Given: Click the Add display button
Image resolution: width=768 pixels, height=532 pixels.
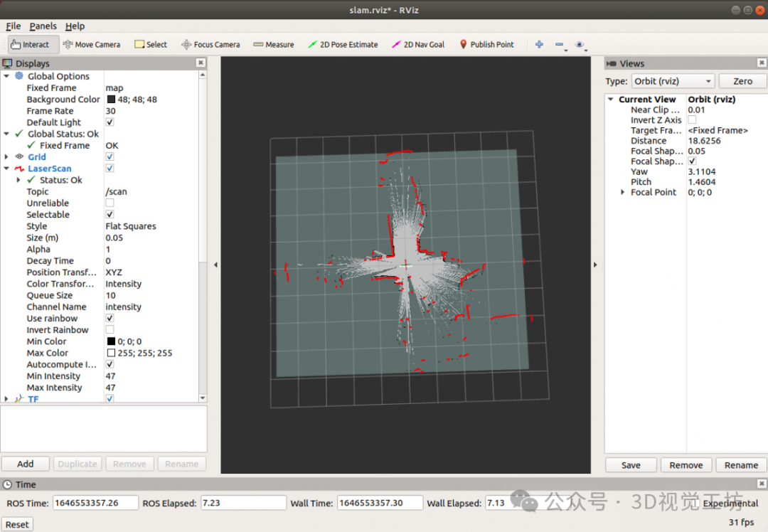Looking at the screenshot, I should click(26, 464).
